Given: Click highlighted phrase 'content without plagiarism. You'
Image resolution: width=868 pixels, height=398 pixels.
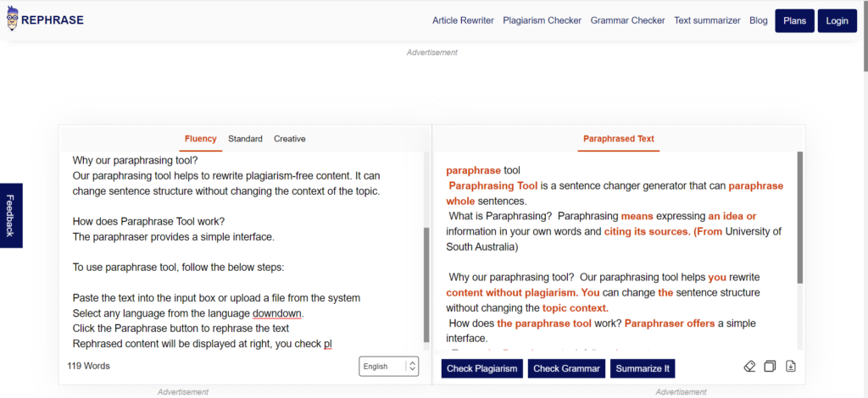Looking at the screenshot, I should (x=523, y=292).
